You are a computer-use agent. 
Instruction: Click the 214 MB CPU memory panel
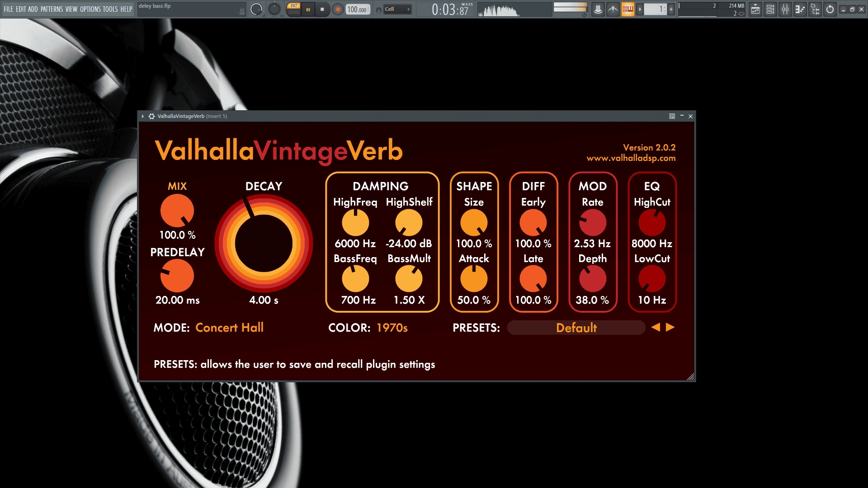(x=712, y=9)
